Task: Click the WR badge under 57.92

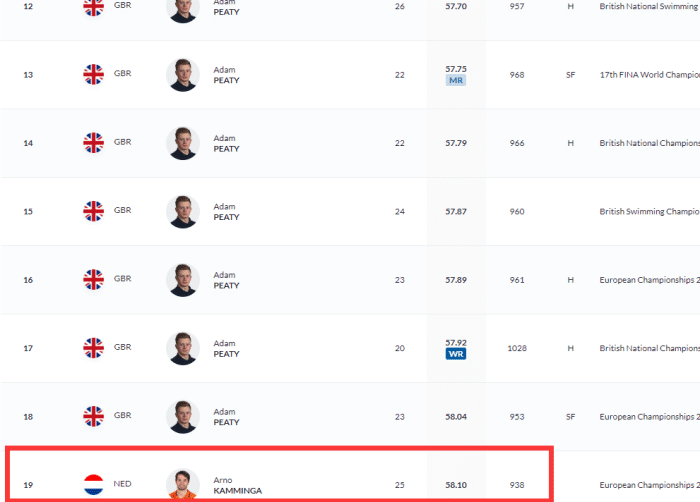Action: 456,354
